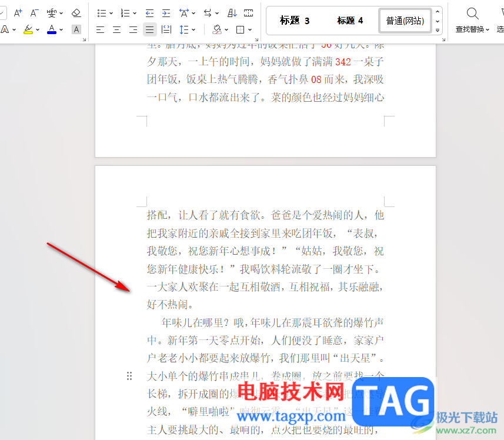Viewport: 504px width, 440px height.
Task: Apply the 普通(网站) style
Action: click(405, 21)
